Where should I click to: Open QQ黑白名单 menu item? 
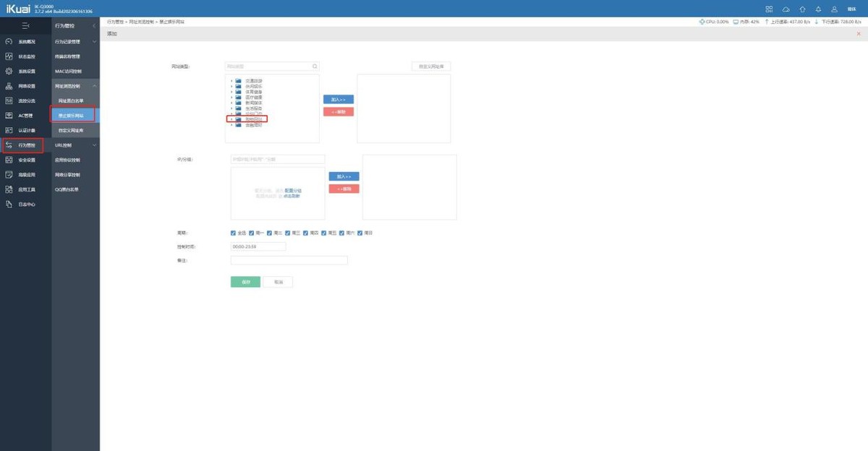[x=67, y=189]
